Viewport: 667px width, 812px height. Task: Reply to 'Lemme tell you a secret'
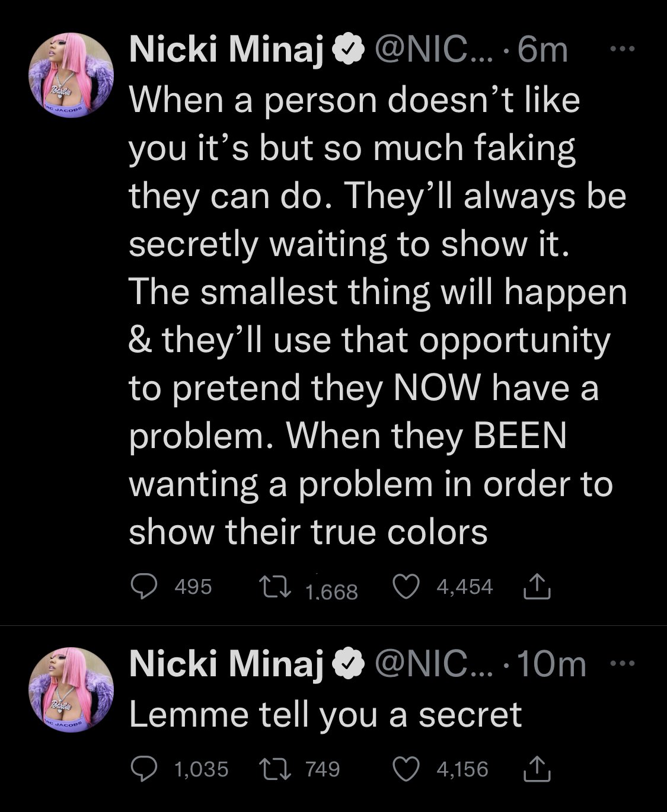(142, 769)
